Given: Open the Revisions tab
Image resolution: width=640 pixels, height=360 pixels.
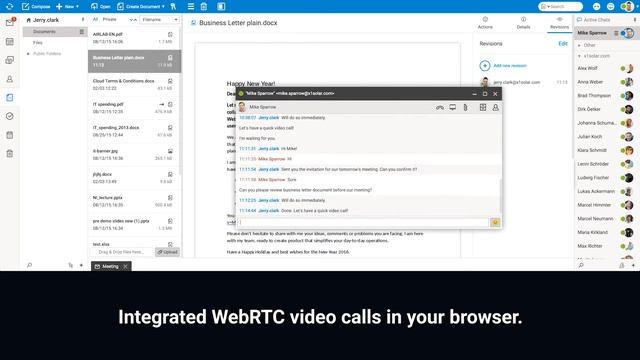Looking at the screenshot, I should (559, 23).
